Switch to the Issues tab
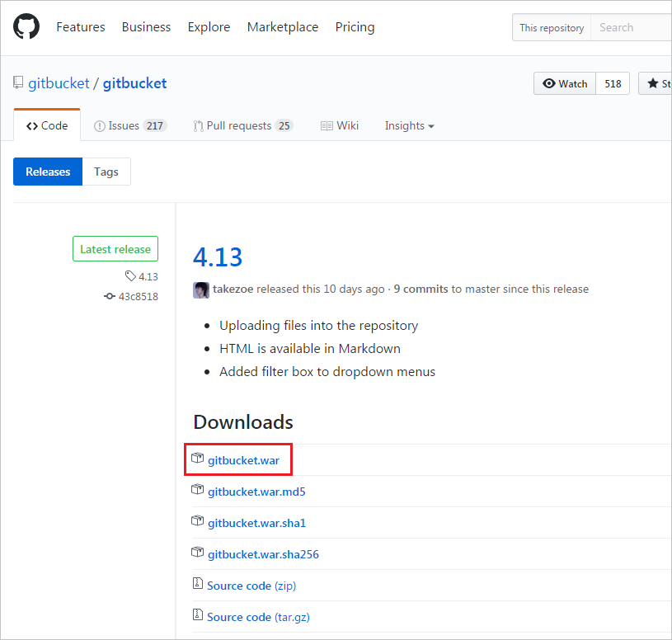 click(x=130, y=125)
